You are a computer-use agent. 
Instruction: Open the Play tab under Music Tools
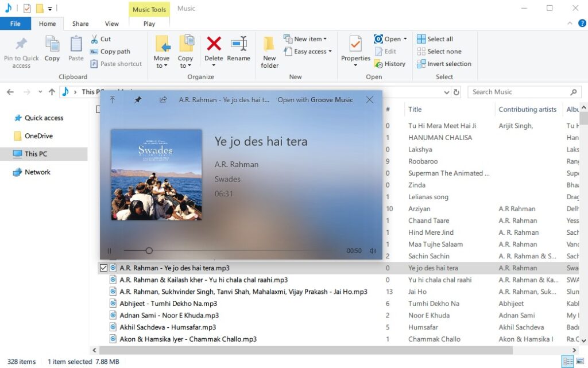(x=149, y=24)
